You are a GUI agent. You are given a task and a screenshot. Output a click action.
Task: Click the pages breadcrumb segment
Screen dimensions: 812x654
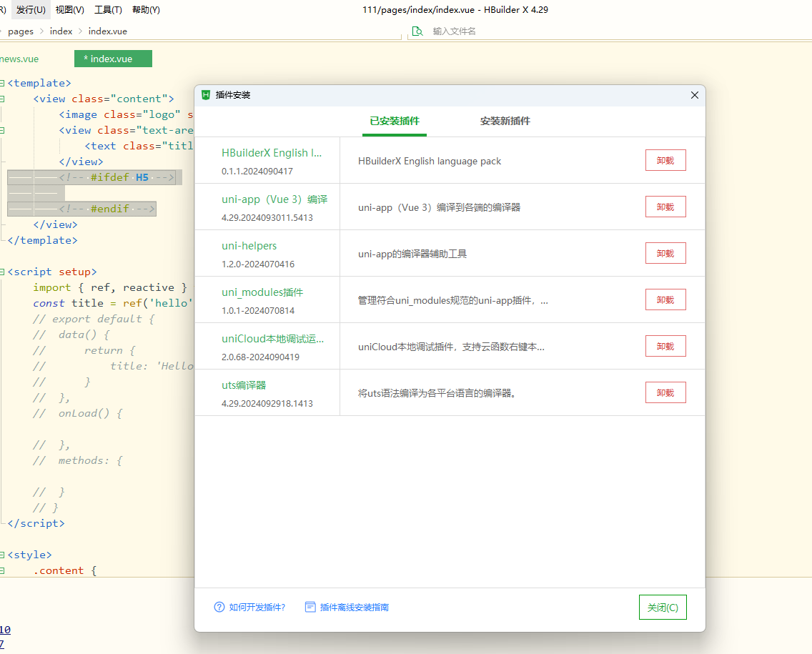click(x=21, y=31)
